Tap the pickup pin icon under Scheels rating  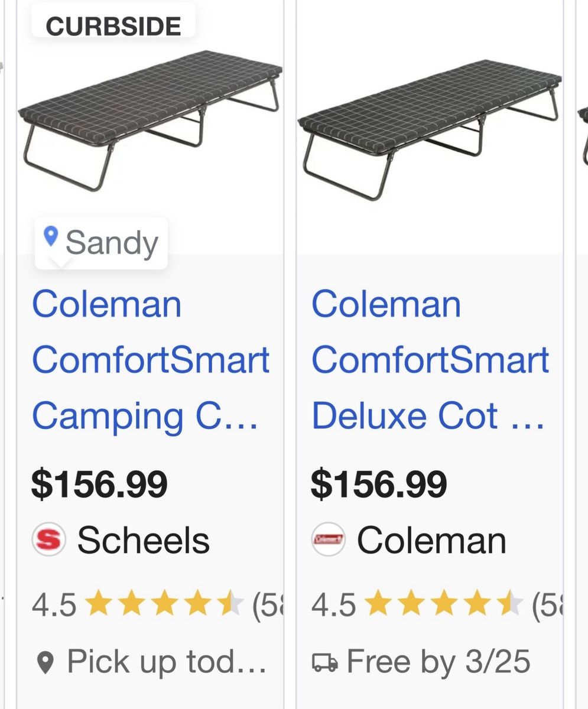[46, 663]
